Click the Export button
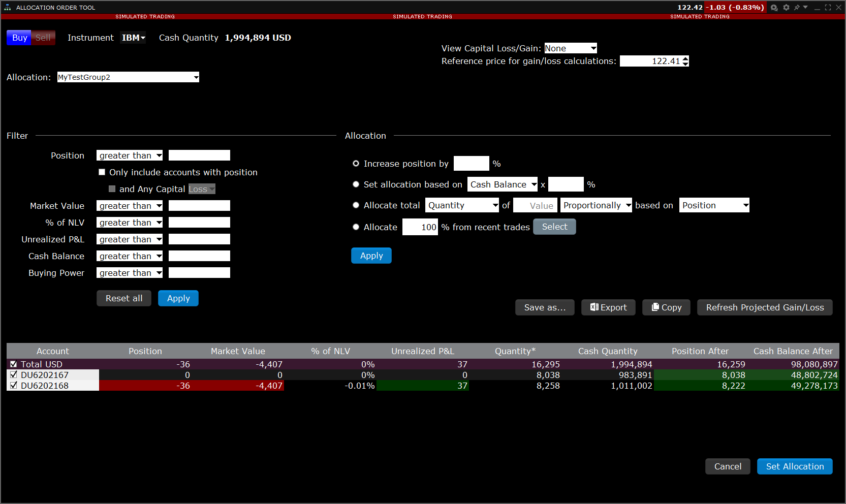846x504 pixels. [x=608, y=307]
